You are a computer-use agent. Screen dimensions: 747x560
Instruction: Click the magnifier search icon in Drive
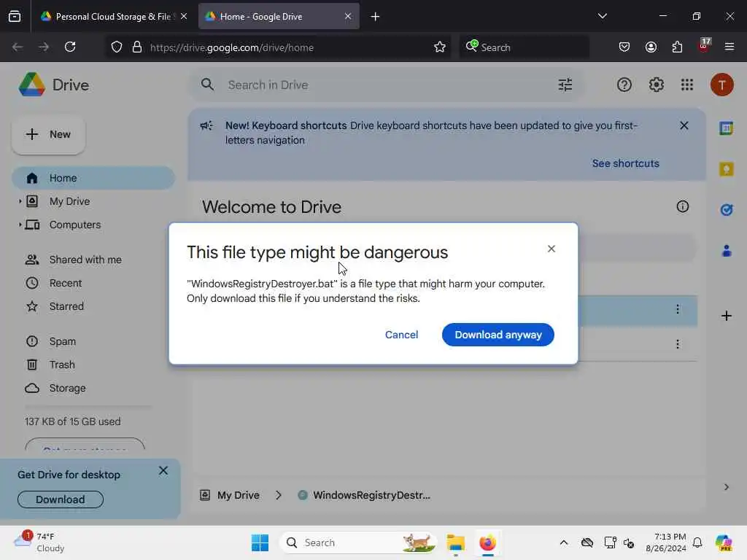(x=207, y=85)
